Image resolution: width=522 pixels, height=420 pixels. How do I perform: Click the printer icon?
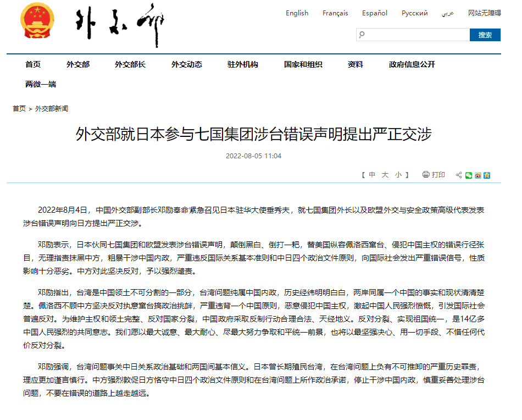pyautogui.click(x=425, y=174)
